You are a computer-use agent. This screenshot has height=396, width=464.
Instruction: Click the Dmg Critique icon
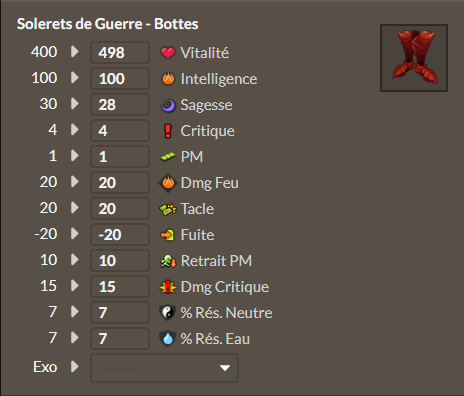pyautogui.click(x=168, y=287)
